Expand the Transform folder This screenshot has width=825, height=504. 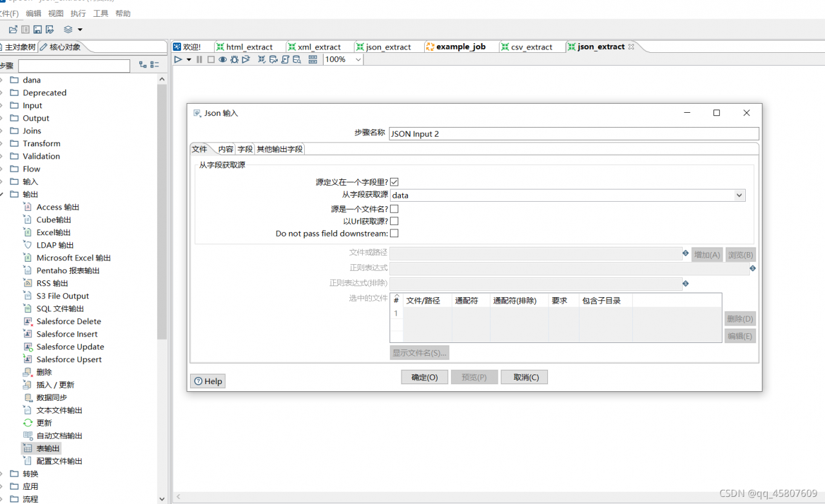coord(1,144)
